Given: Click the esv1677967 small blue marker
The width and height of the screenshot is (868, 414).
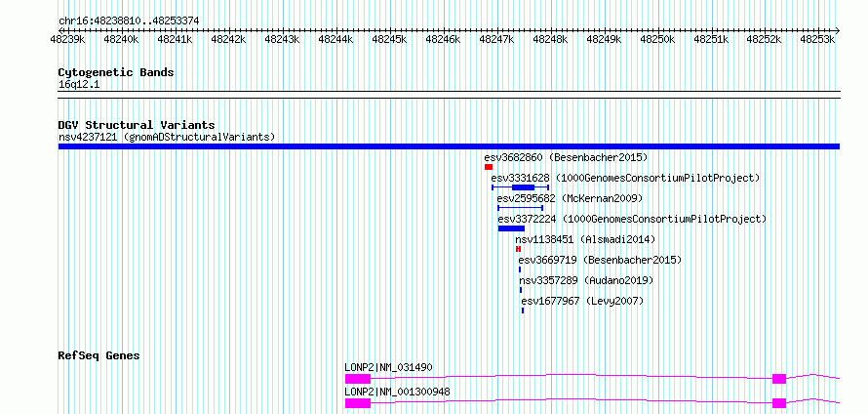Looking at the screenshot, I should 523,310.
